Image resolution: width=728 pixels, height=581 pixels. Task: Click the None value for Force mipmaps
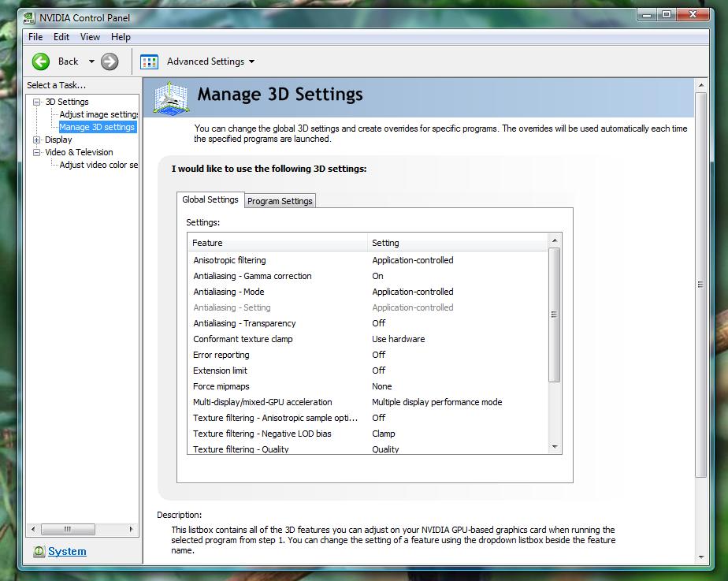(381, 386)
